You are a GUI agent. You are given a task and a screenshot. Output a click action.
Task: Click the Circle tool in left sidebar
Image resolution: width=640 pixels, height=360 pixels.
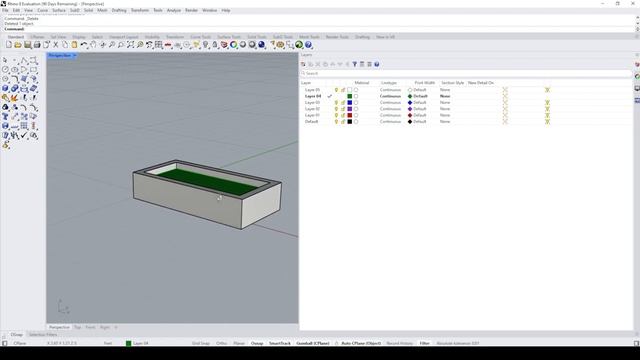tap(5, 69)
